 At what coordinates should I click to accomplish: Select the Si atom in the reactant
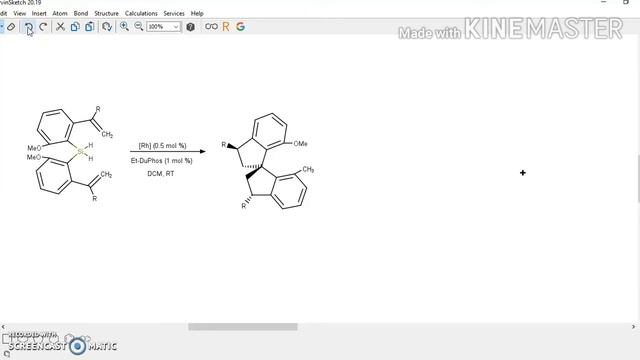[x=80, y=151]
